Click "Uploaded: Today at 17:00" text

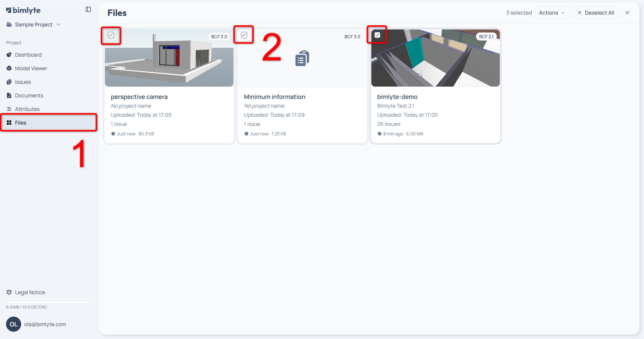pos(407,115)
